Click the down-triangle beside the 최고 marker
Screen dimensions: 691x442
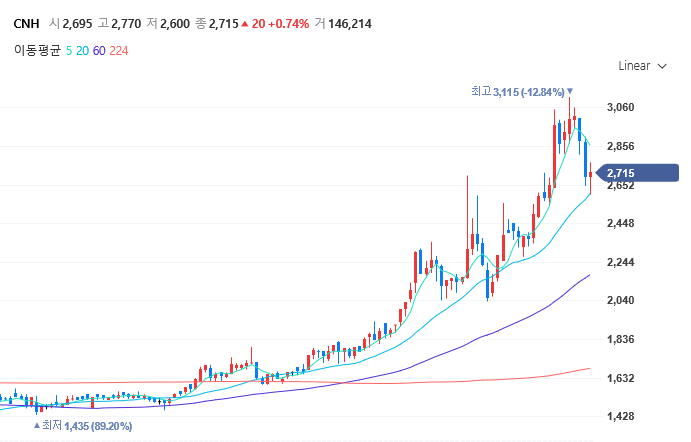click(570, 91)
